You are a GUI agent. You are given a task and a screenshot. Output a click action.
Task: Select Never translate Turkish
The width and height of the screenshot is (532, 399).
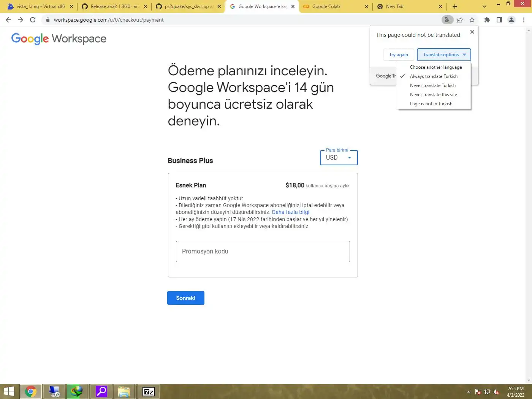tap(434, 85)
